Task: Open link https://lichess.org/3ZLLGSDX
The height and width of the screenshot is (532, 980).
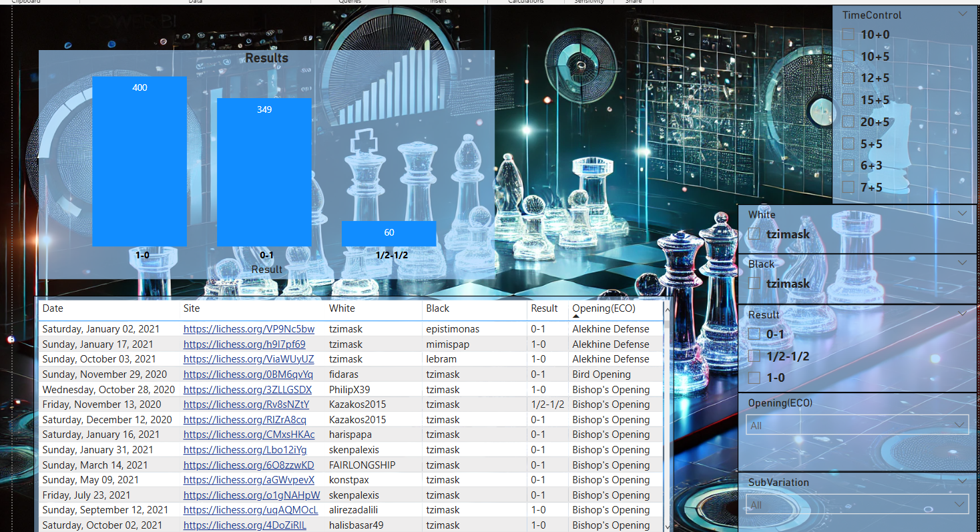Action: click(248, 390)
